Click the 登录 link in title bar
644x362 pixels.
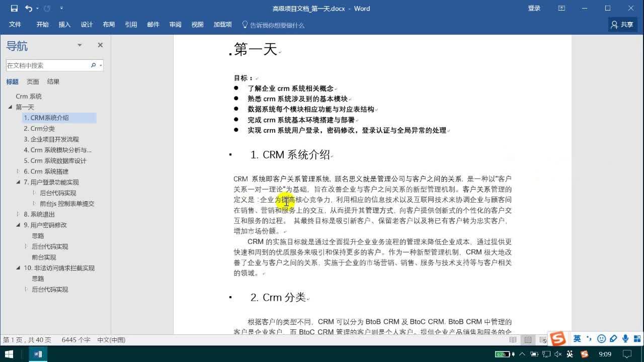pos(534,9)
